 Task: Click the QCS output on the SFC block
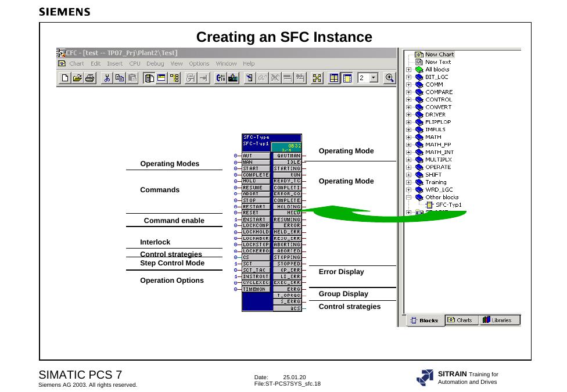[x=287, y=308]
